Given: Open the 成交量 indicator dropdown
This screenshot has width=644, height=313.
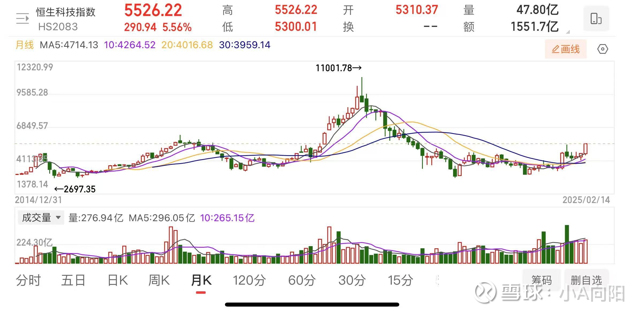Looking at the screenshot, I should point(40,218).
